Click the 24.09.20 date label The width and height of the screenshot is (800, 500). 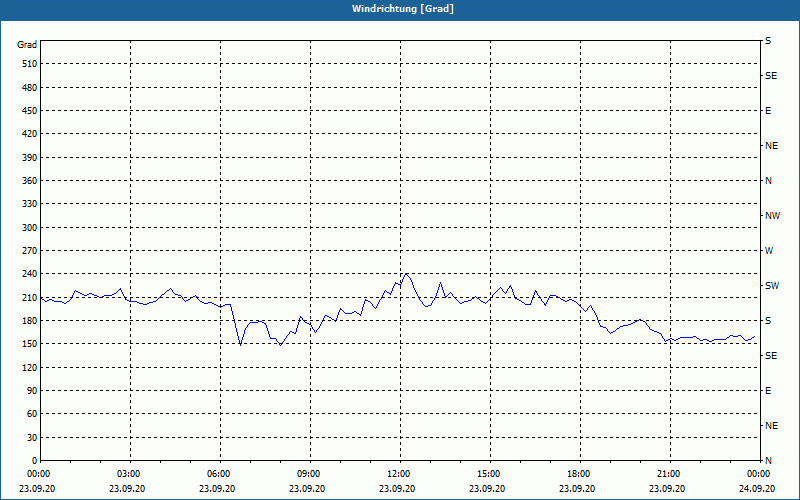[757, 489]
